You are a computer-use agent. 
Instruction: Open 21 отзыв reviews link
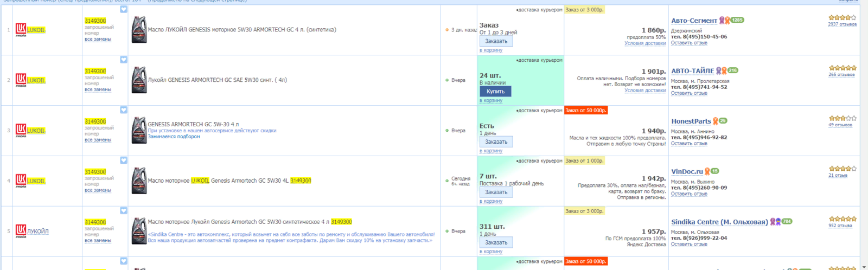point(838,176)
